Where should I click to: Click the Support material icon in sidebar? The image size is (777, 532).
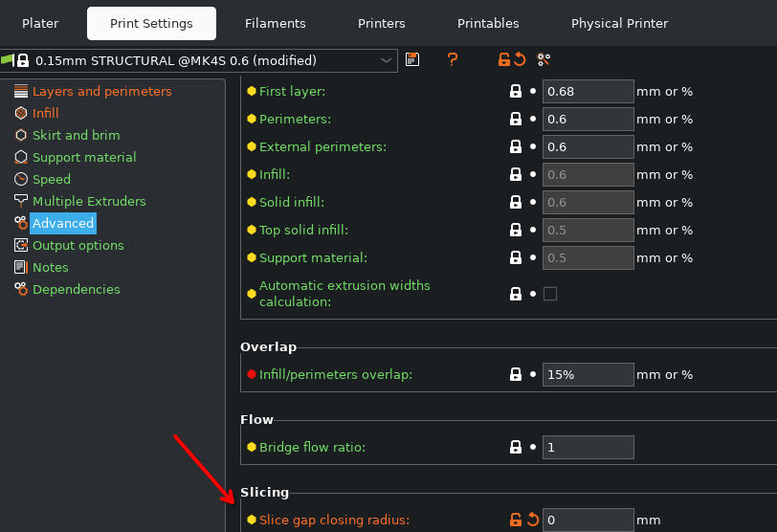21,157
